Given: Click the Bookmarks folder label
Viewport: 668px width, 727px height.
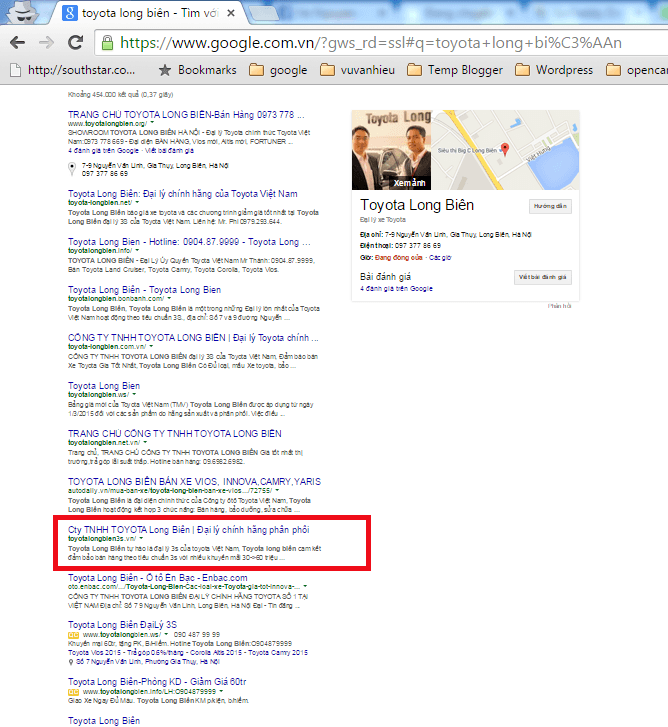Looking at the screenshot, I should click(x=207, y=70).
